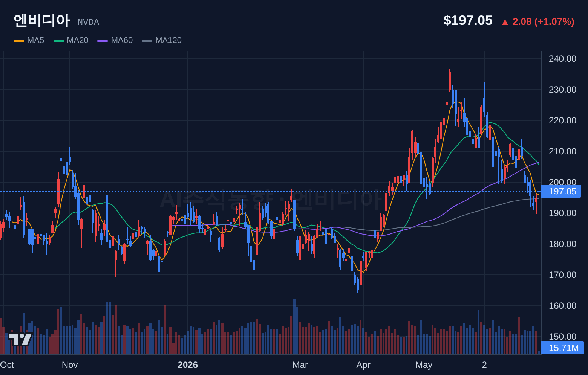Click the May label on time axis

[x=424, y=365]
